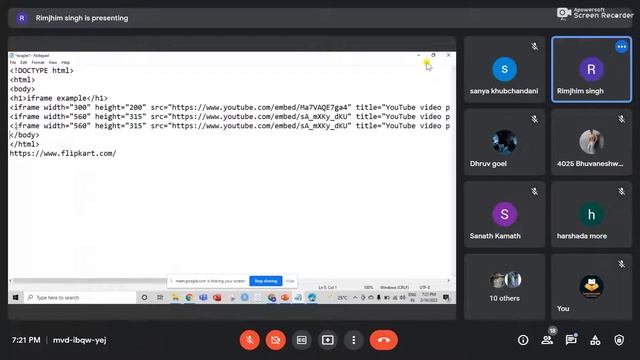
Task: Select sanya khubchandani's participant tile
Action: coord(504,69)
